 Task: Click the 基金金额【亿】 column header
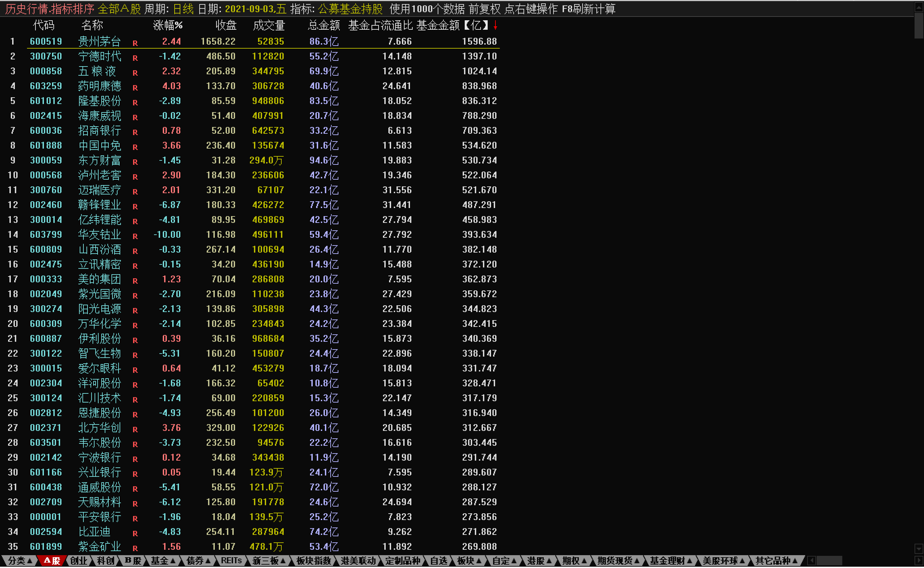pos(453,25)
